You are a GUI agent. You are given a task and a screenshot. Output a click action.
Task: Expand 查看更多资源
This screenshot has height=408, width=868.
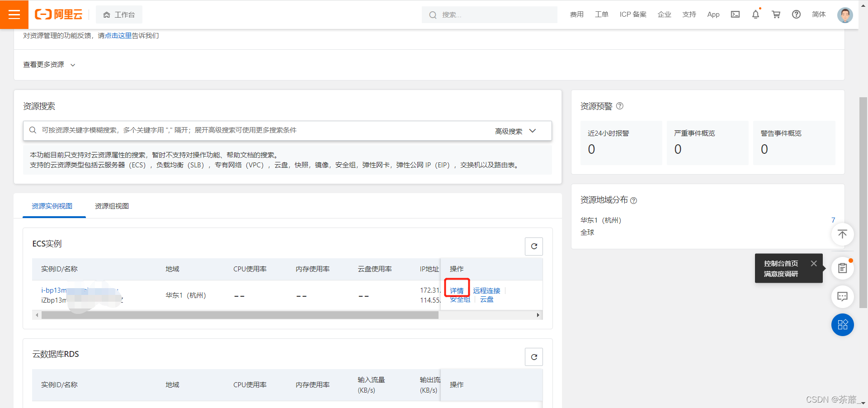[x=49, y=65]
